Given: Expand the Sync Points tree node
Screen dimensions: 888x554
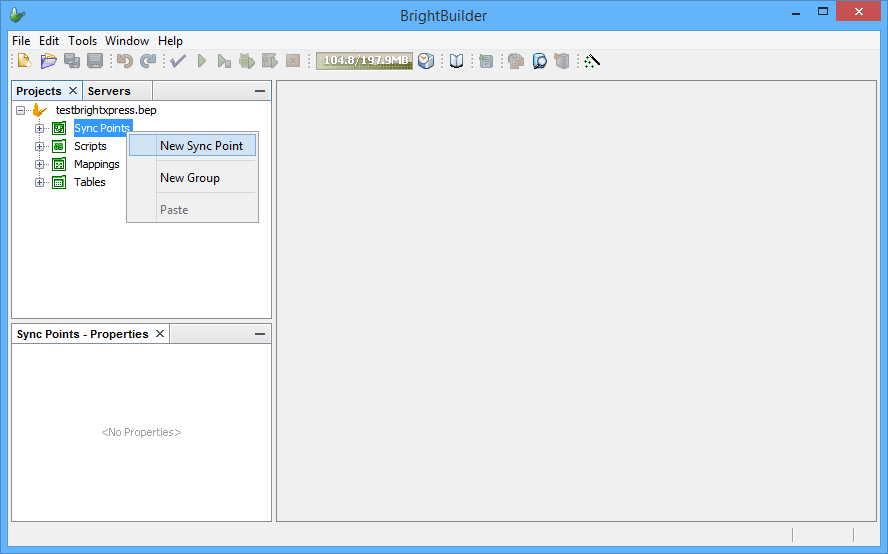Looking at the screenshot, I should (40, 128).
